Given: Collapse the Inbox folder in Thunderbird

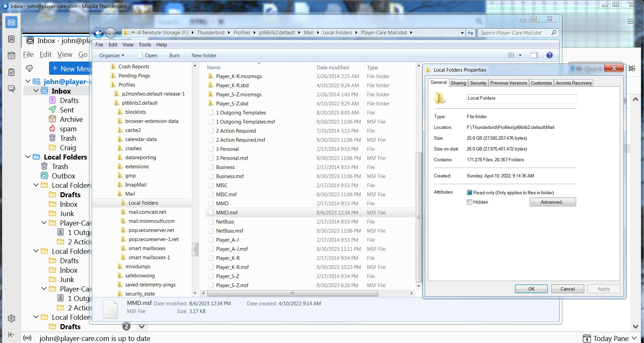Looking at the screenshot, I should click(x=36, y=91).
